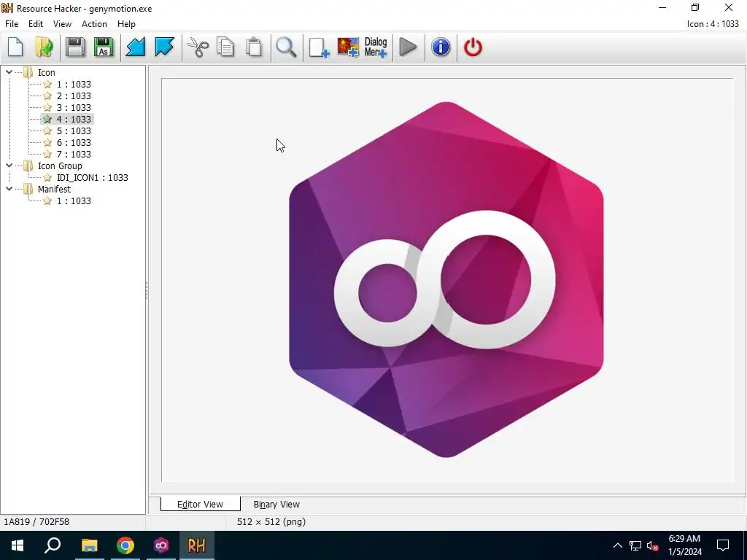The width and height of the screenshot is (747, 560).
Task: Click the blue down-right arrow toolbar icon
Action: pos(164,47)
